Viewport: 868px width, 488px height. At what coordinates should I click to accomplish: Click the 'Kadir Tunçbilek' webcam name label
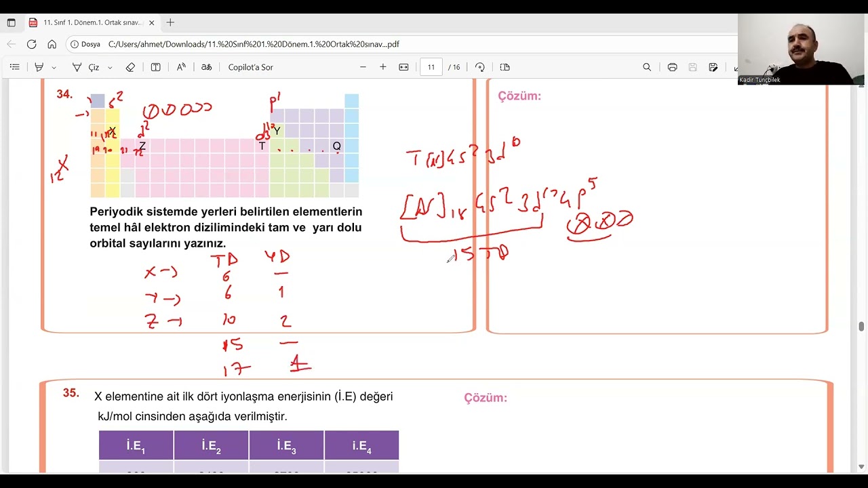point(759,80)
